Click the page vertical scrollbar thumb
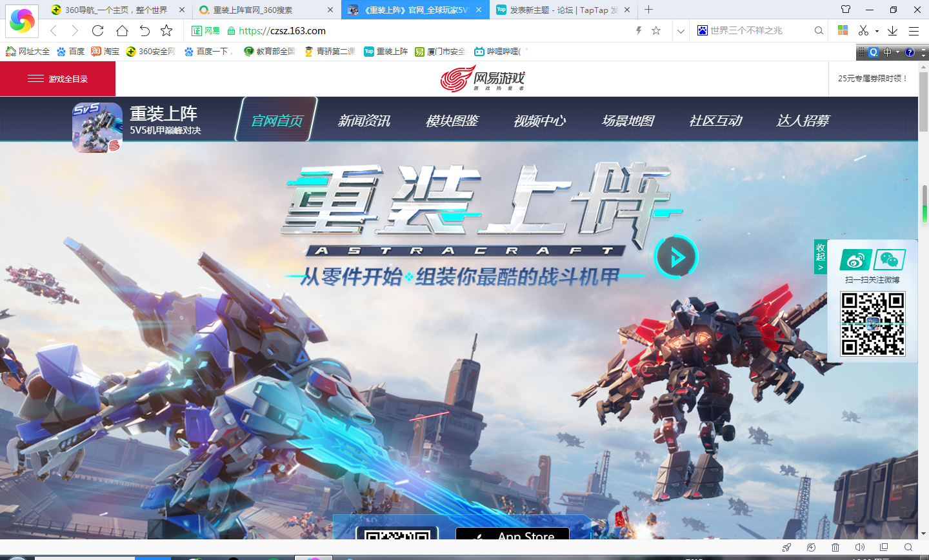Viewport: 929px width, 560px height. 923,205
